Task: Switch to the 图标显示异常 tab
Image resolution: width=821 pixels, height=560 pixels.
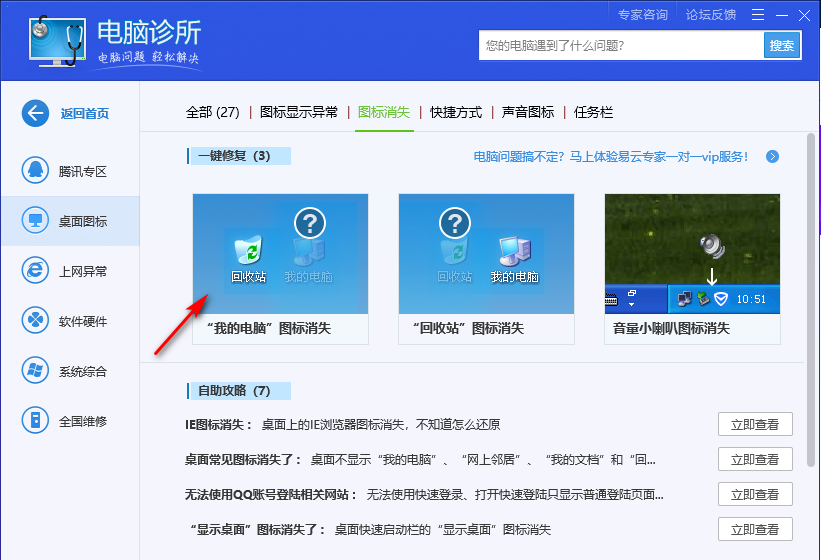Action: 299,112
